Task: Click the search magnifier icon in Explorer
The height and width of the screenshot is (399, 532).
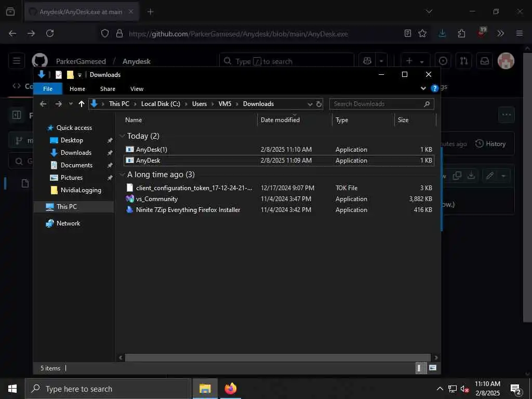Action: pos(427,104)
